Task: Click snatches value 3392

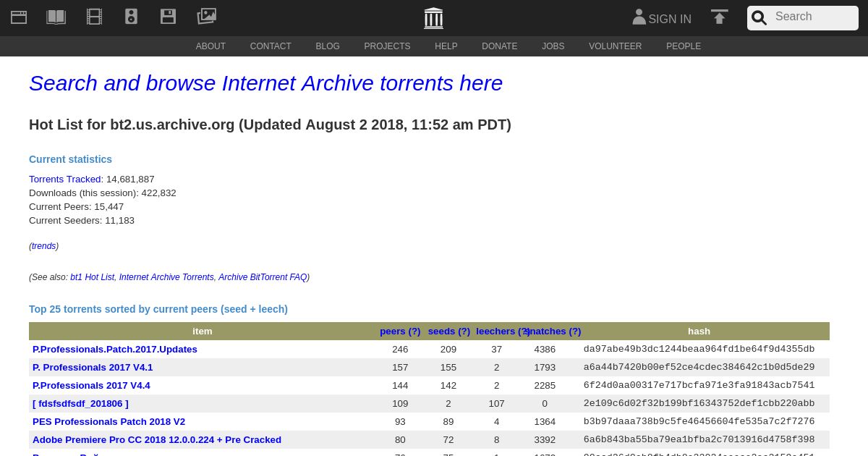Action: [545, 440]
